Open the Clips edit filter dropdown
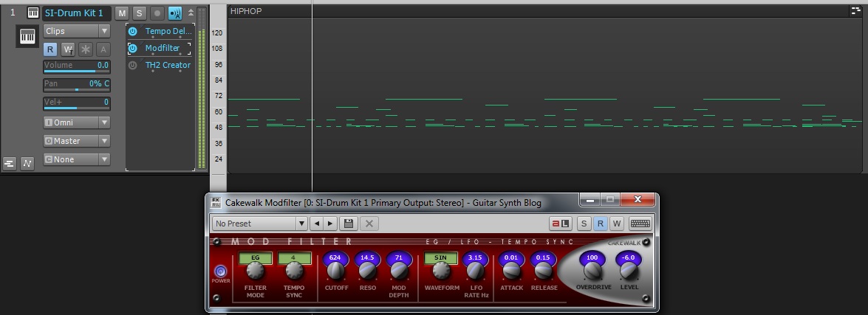 click(77, 31)
